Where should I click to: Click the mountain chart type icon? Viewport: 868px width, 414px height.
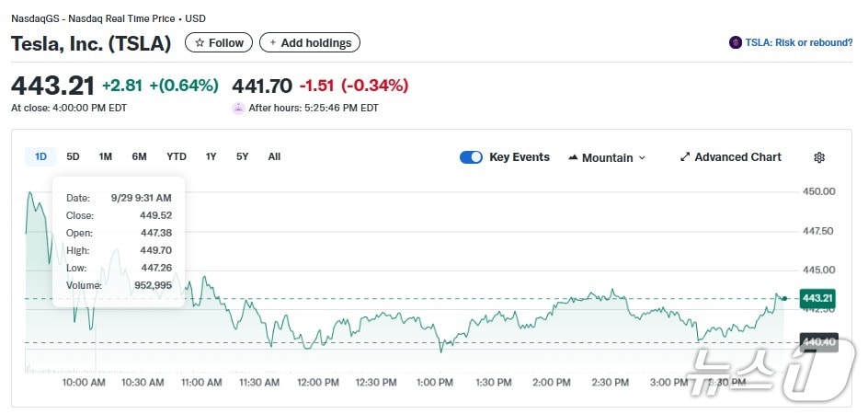pyautogui.click(x=574, y=157)
